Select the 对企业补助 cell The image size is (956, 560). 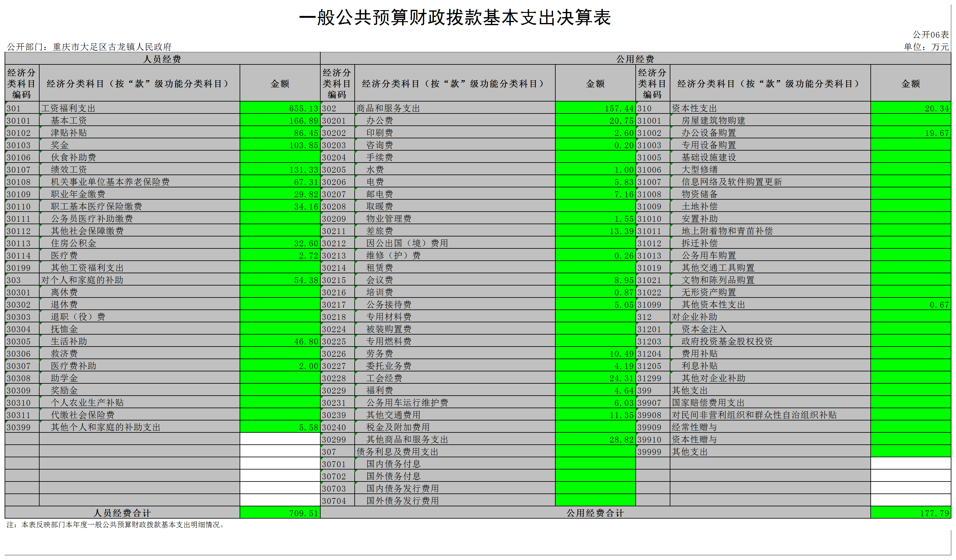pyautogui.click(x=770, y=316)
